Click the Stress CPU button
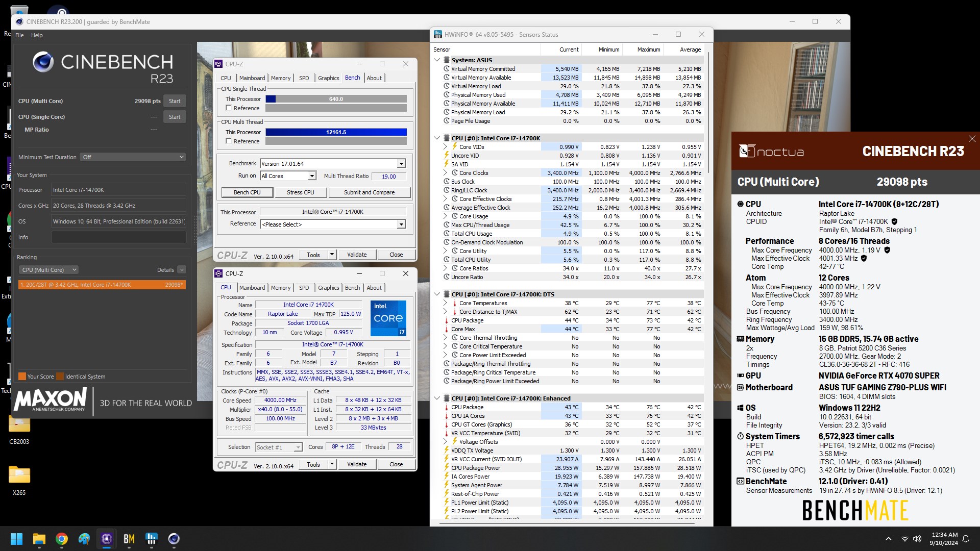This screenshot has height=551, width=980. click(300, 192)
